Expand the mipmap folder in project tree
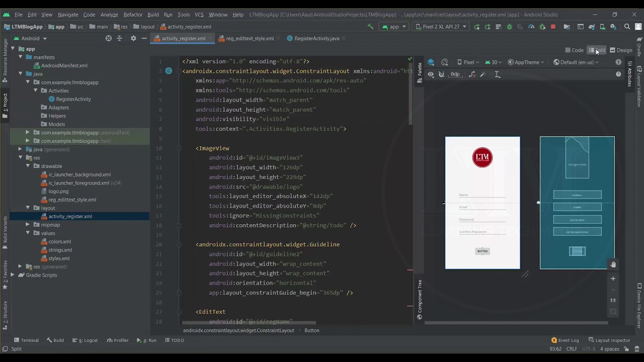This screenshot has height=362, width=644. [x=28, y=225]
